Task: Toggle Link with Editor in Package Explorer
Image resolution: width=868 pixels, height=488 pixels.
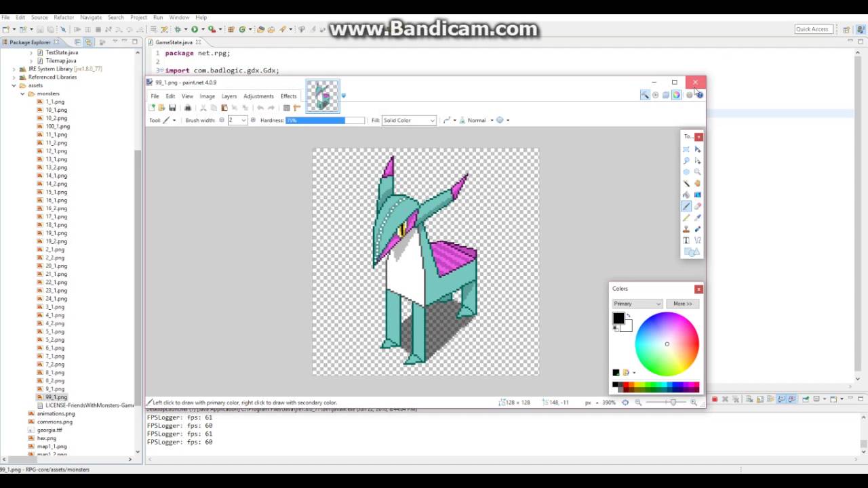Action: 88,42
